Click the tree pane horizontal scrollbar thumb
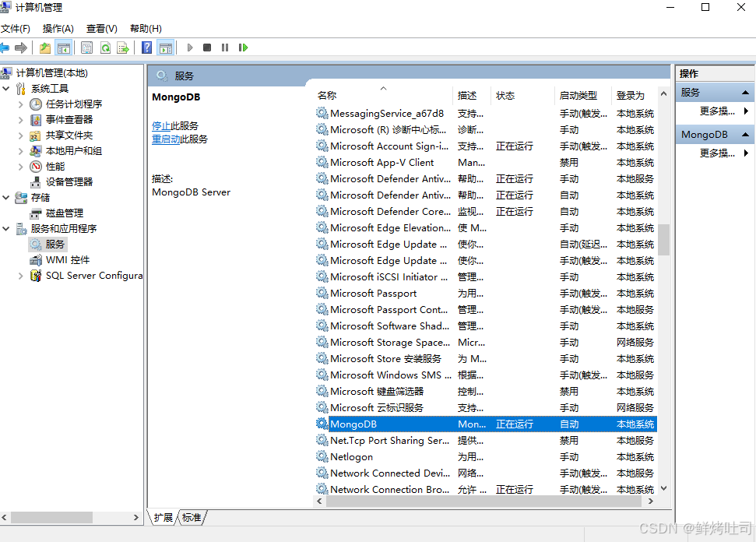The image size is (756, 542). coord(51,517)
